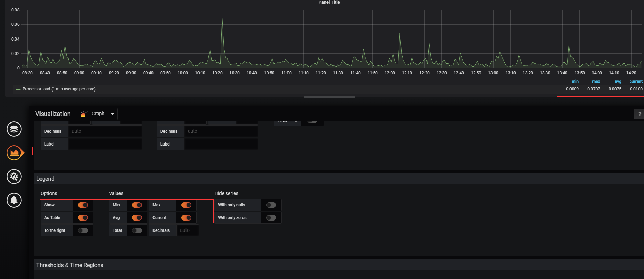Viewport: 644px width, 279px height.
Task: Open the Queries database sidebar icon
Action: tap(14, 129)
